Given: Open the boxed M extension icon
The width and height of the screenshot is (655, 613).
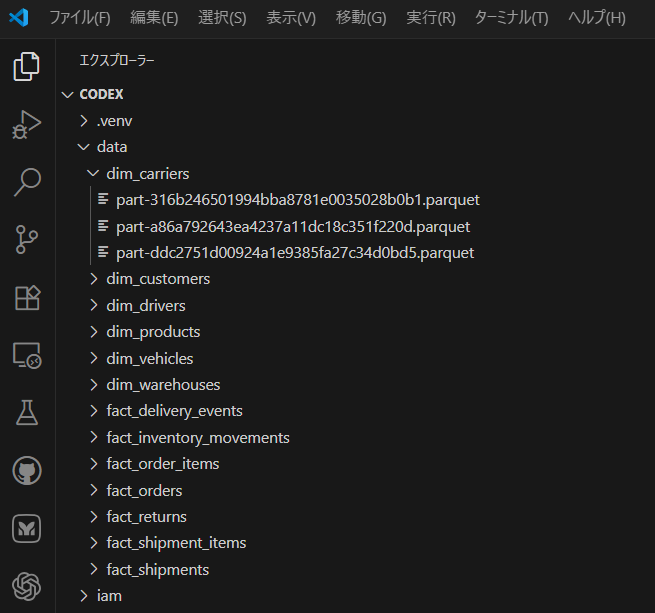Looking at the screenshot, I should (x=27, y=528).
